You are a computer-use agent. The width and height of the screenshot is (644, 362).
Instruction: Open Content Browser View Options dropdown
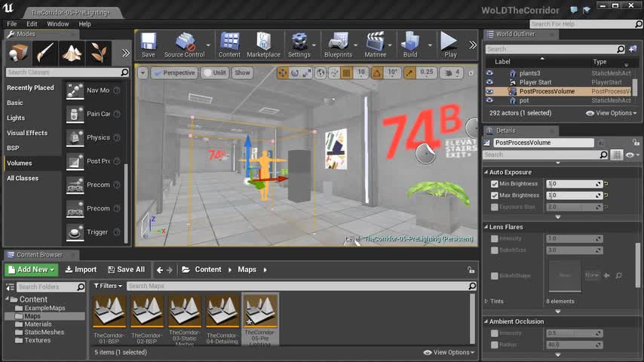449,352
